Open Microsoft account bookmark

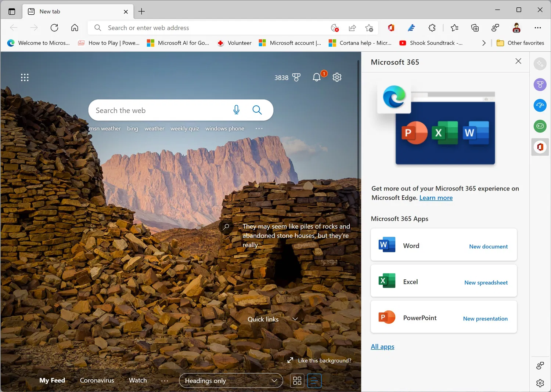pyautogui.click(x=290, y=43)
